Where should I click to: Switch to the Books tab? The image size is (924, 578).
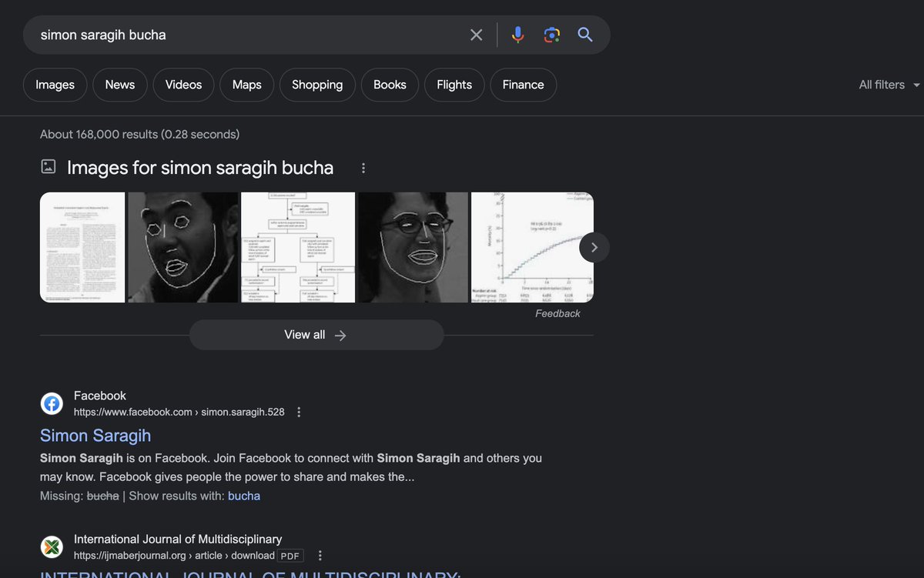click(x=390, y=85)
